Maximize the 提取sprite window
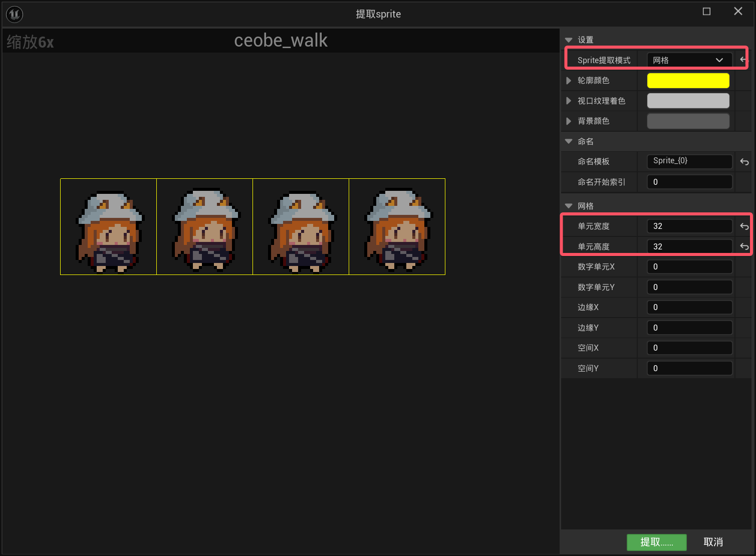This screenshot has width=756, height=556. click(x=706, y=12)
